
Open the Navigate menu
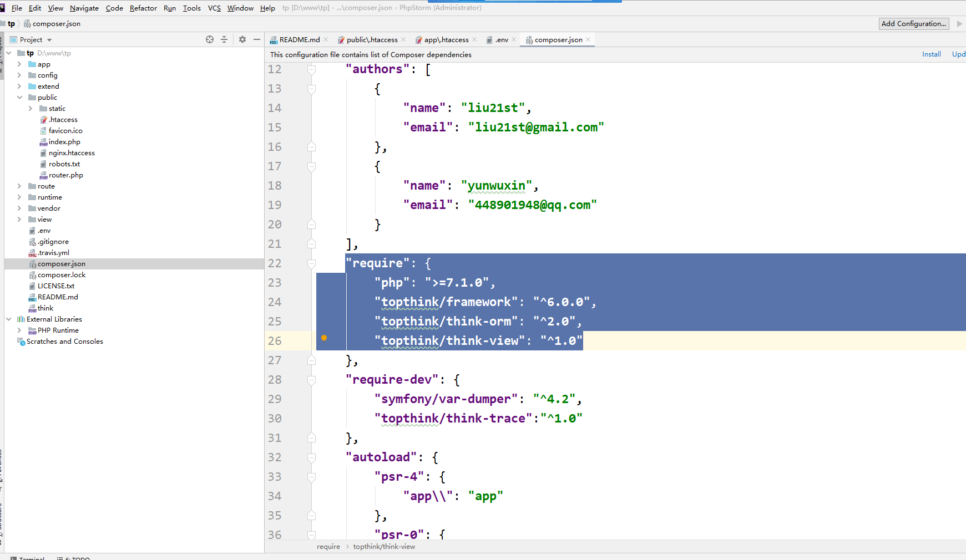pyautogui.click(x=84, y=8)
